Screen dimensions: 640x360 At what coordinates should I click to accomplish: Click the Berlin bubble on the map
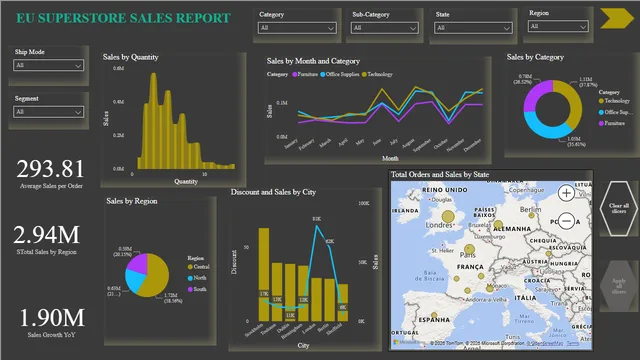(531, 215)
